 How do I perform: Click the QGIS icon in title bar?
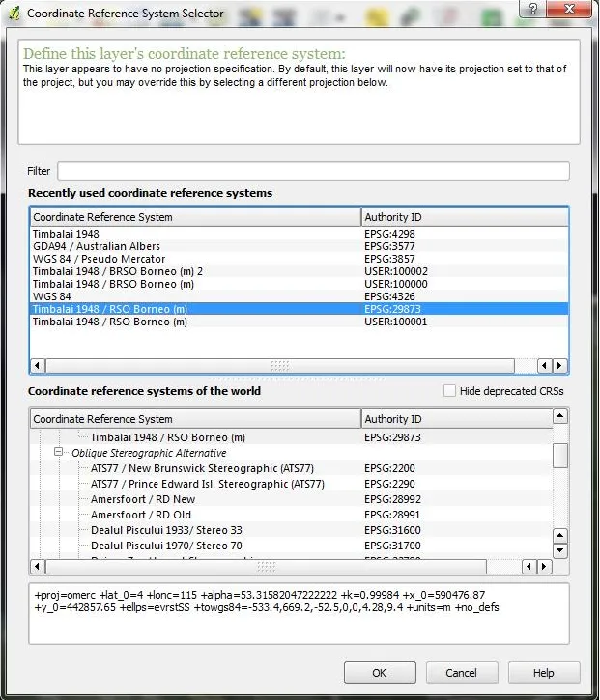click(13, 14)
